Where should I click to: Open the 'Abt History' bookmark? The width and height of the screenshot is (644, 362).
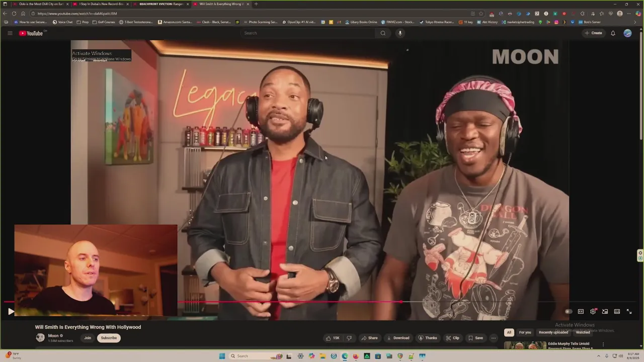(487, 22)
